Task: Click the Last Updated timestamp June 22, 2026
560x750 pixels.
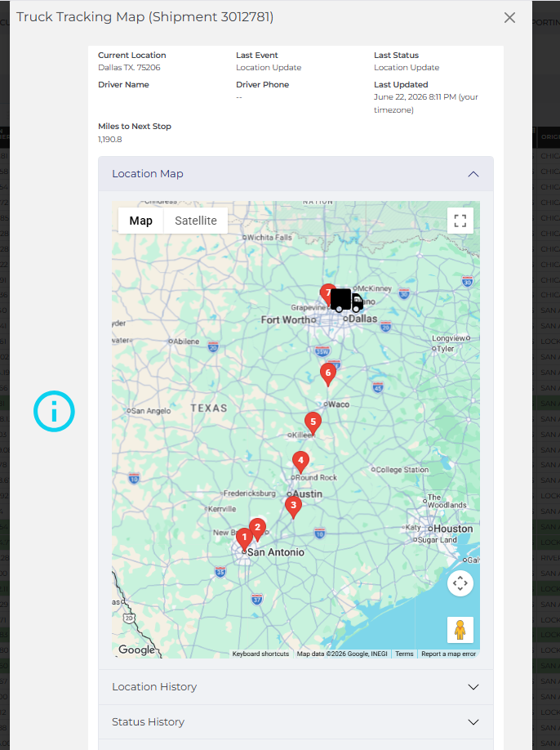Action: (x=426, y=103)
